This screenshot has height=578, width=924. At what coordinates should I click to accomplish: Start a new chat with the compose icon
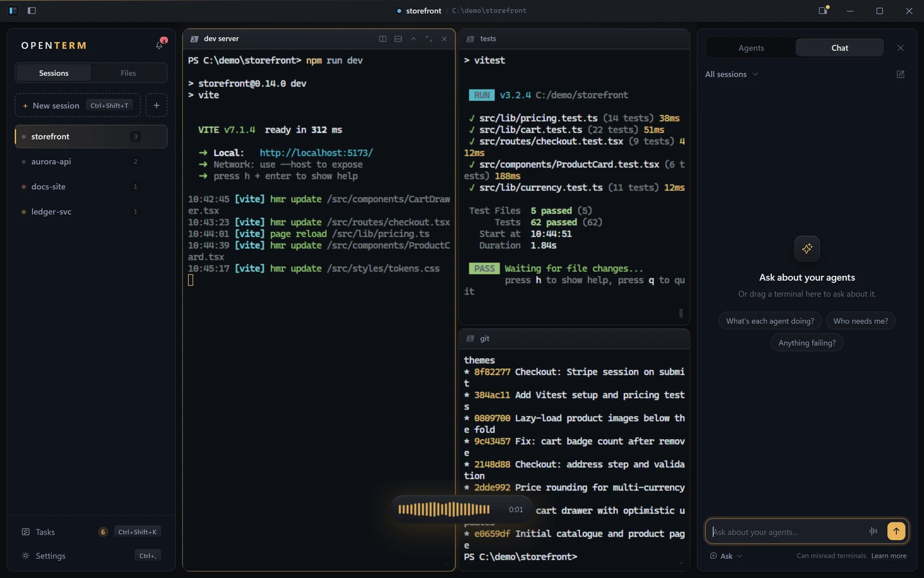click(900, 74)
